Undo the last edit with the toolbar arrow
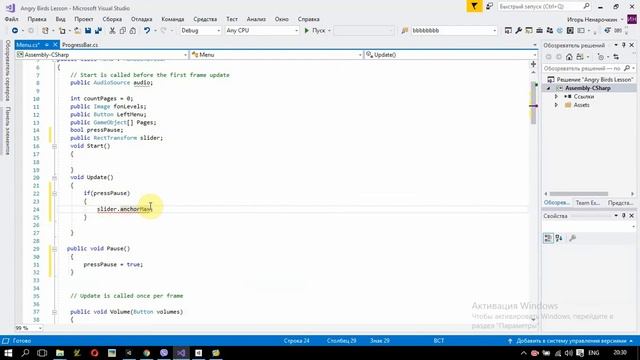 click(147, 31)
